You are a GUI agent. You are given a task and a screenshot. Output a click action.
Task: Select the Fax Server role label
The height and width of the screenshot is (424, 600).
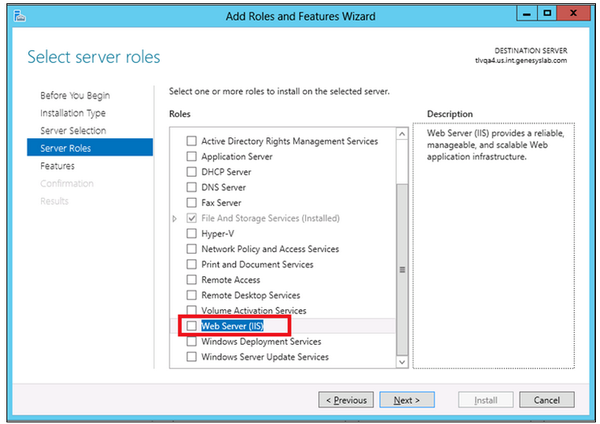[x=221, y=202]
